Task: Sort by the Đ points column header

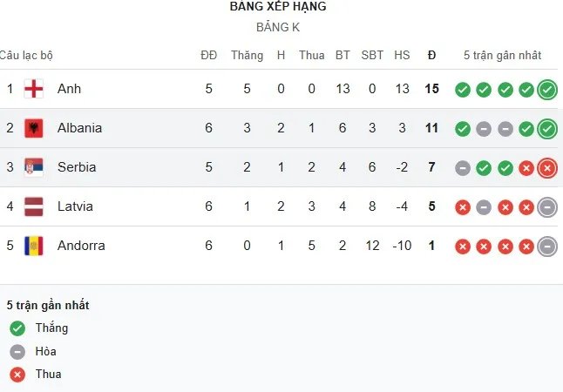Action: (x=431, y=55)
